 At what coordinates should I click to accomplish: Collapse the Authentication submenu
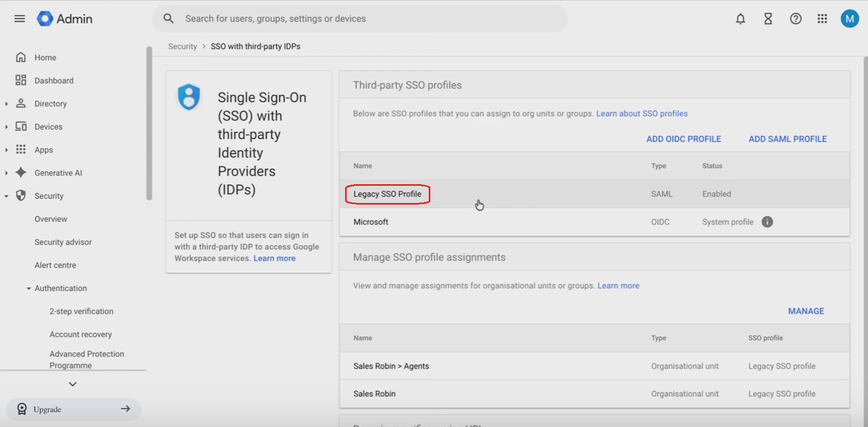(29, 288)
